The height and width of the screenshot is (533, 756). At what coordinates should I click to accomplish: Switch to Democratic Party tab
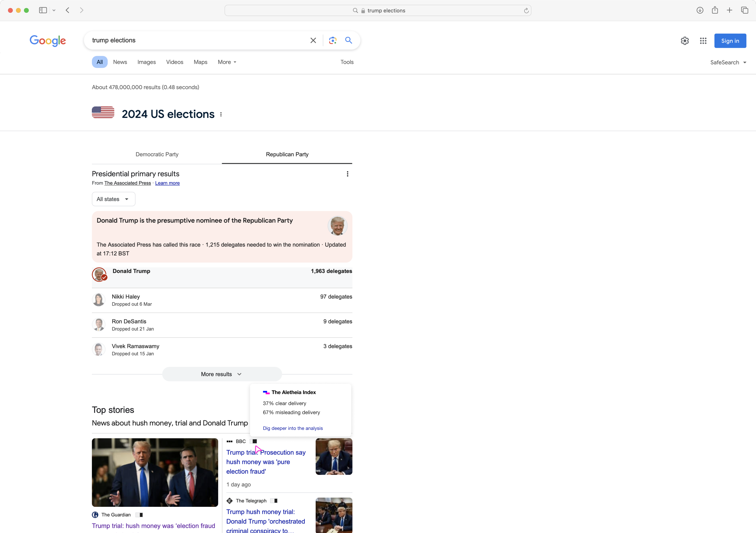point(157,154)
